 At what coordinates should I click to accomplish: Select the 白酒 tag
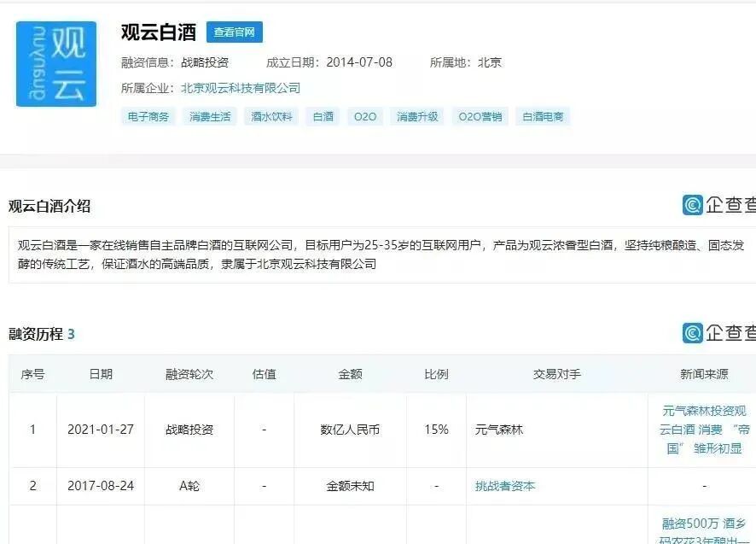(323, 116)
